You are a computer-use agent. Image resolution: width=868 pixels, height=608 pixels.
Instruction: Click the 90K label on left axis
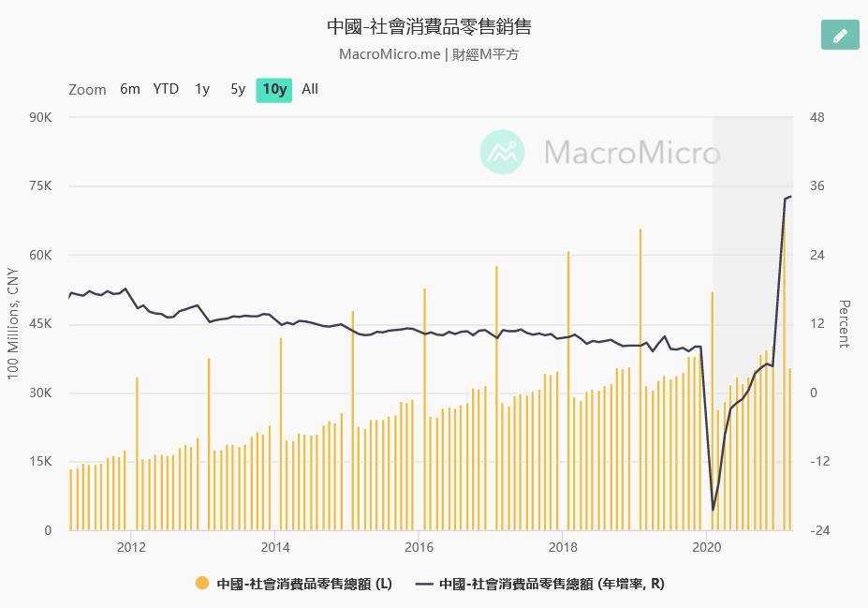[39, 117]
